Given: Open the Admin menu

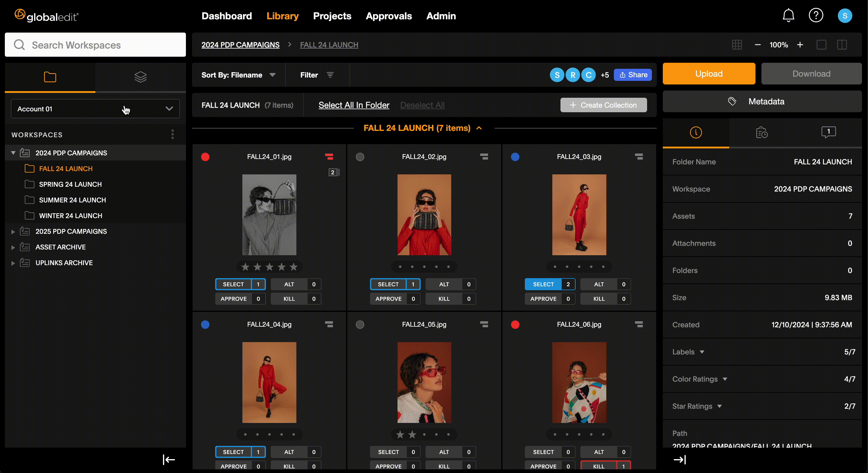Looking at the screenshot, I should pos(441,16).
